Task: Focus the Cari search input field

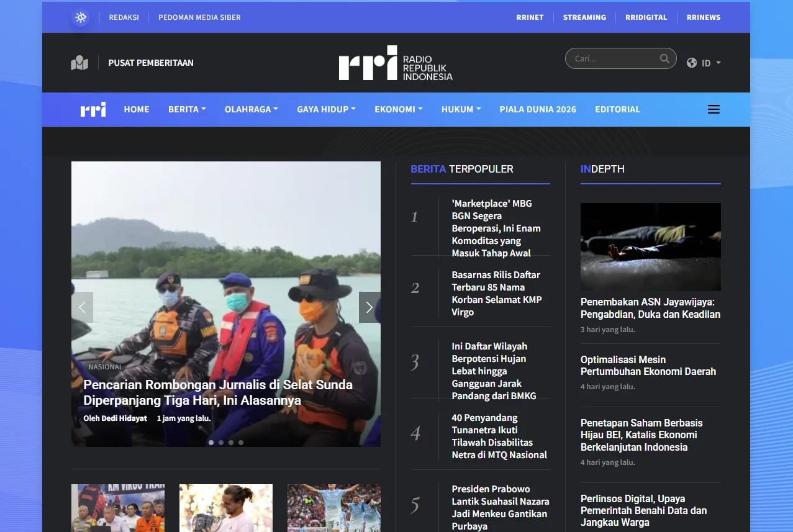Action: [x=615, y=58]
